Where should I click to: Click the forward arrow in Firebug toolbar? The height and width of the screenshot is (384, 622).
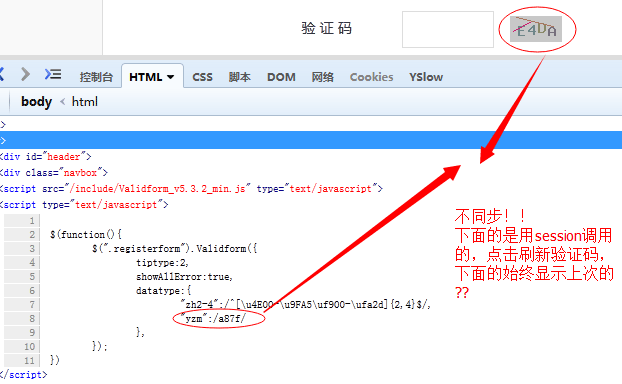click(x=25, y=74)
